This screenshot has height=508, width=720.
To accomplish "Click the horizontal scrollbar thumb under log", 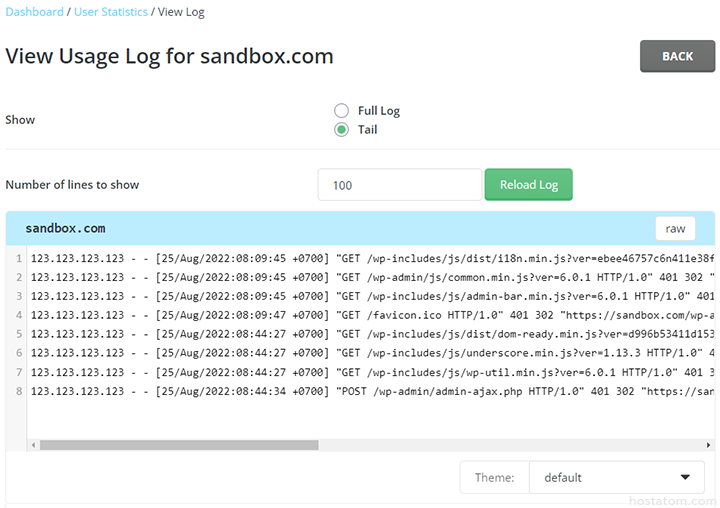I will [178, 445].
